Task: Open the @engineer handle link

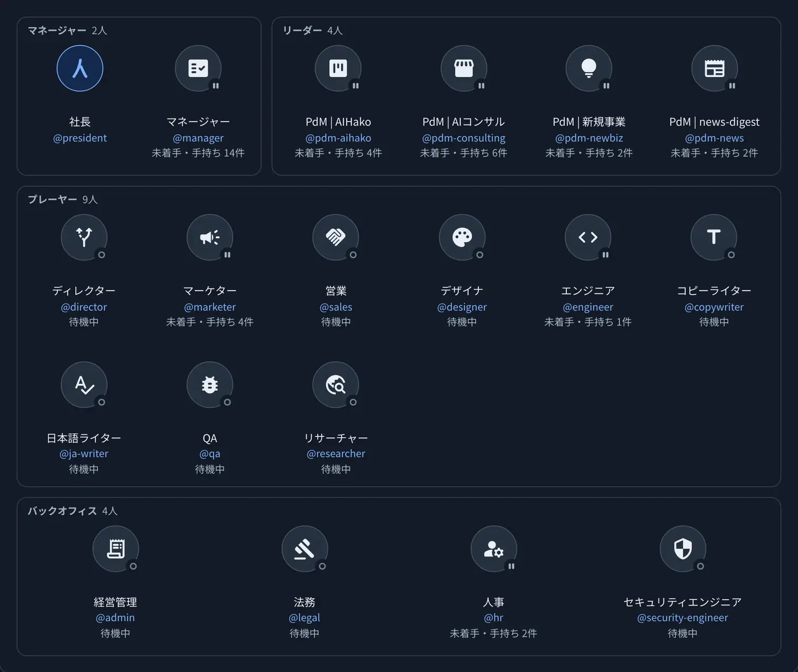Action: tap(588, 306)
